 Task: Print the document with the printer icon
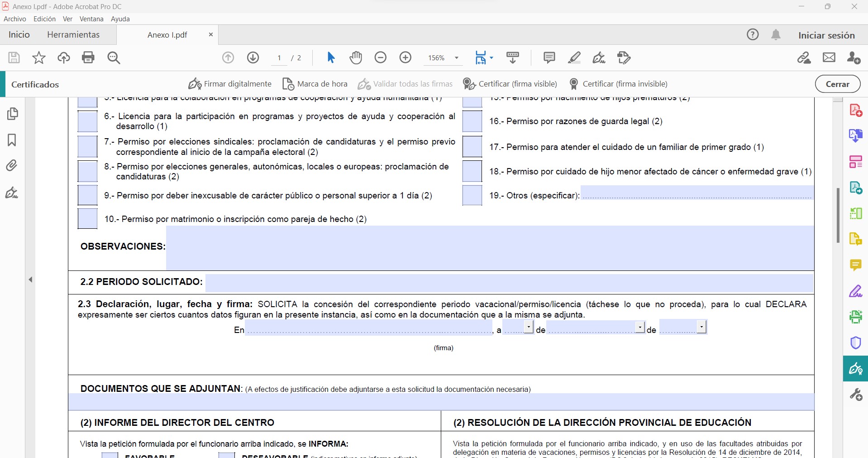[x=88, y=58]
